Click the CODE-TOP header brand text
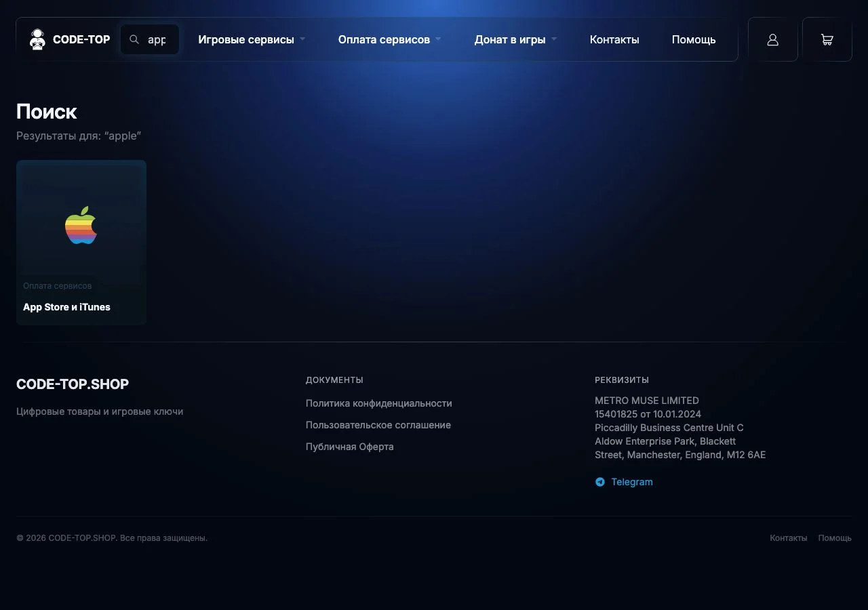Viewport: 868px width, 610px height. coord(81,39)
